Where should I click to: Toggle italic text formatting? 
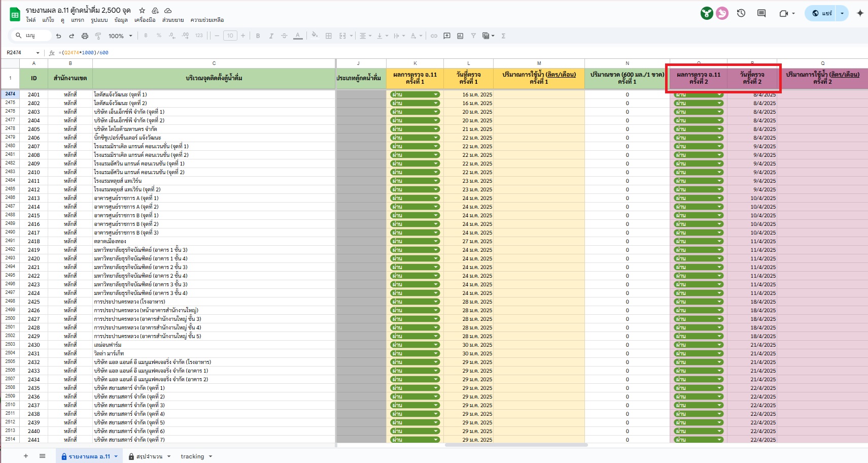click(x=271, y=36)
